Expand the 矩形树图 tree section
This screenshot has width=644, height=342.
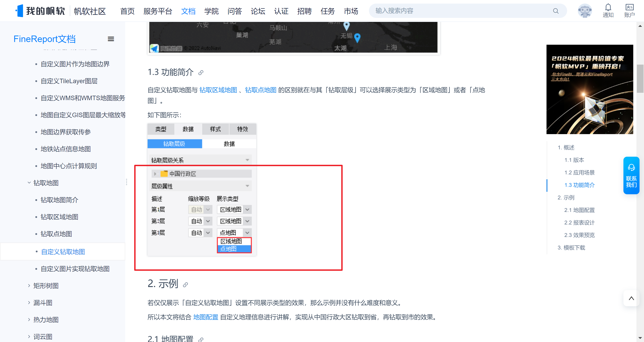pyautogui.click(x=29, y=285)
